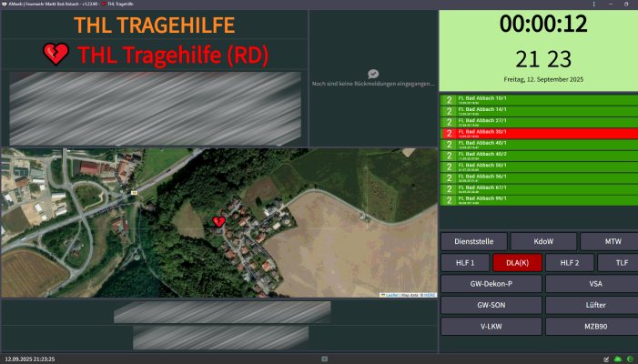This screenshot has height=364, width=638.
Task: Click the AMweb app icon in title bar
Action: 5,5
